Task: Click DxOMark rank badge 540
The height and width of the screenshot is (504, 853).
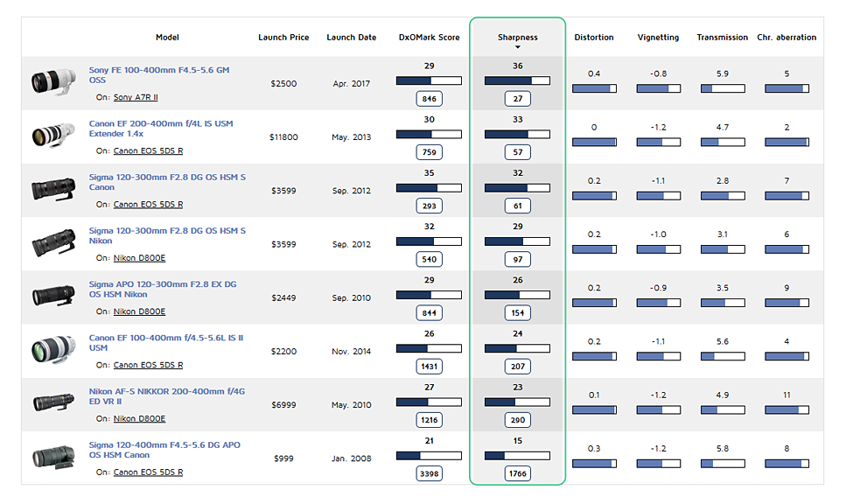Action: click(430, 260)
